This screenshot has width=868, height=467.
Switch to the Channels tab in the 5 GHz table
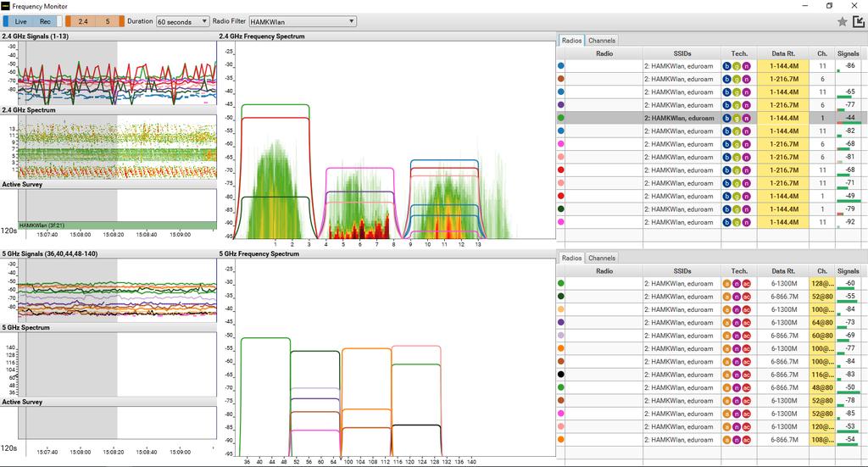click(602, 258)
